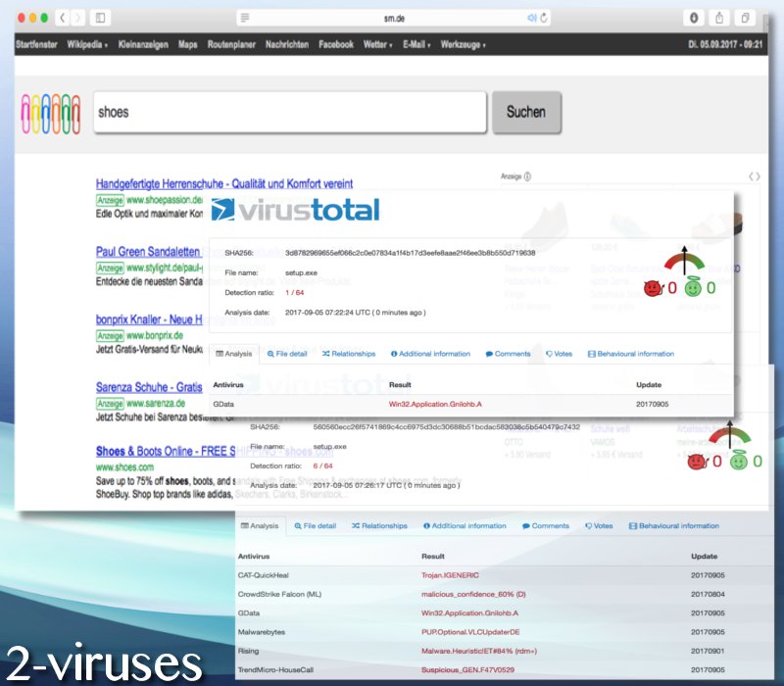Image resolution: width=784 pixels, height=686 pixels.
Task: Click the reader sidebar icon in the toolbar
Action: pyautogui.click(x=245, y=17)
